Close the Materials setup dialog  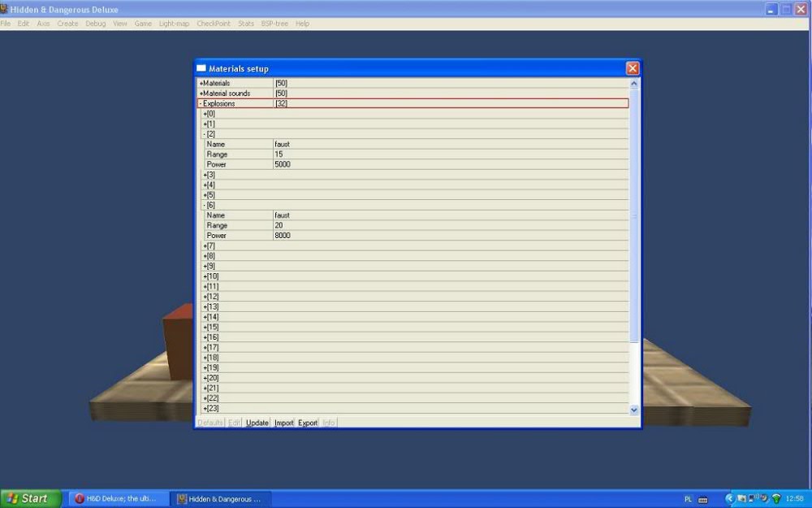[x=633, y=68]
